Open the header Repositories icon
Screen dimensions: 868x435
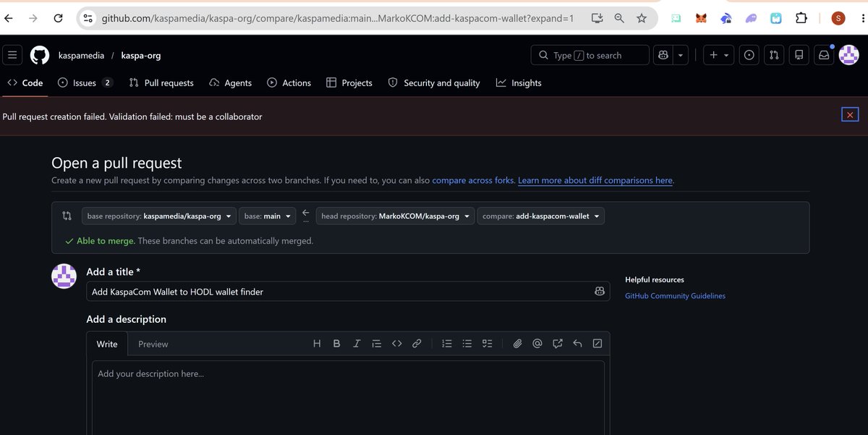click(799, 55)
